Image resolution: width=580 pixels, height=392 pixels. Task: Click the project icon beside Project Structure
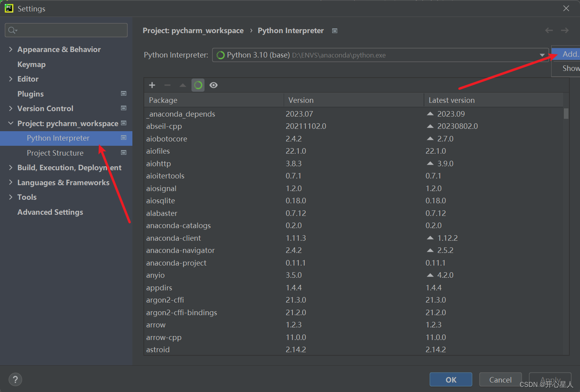(x=124, y=152)
